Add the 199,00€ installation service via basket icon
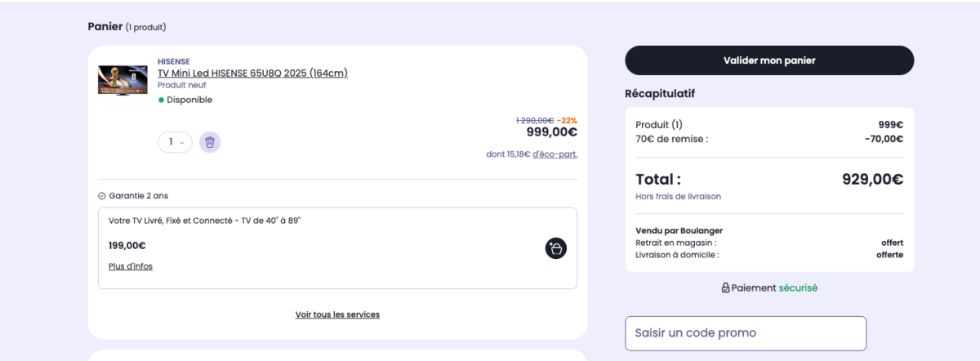 (x=555, y=248)
